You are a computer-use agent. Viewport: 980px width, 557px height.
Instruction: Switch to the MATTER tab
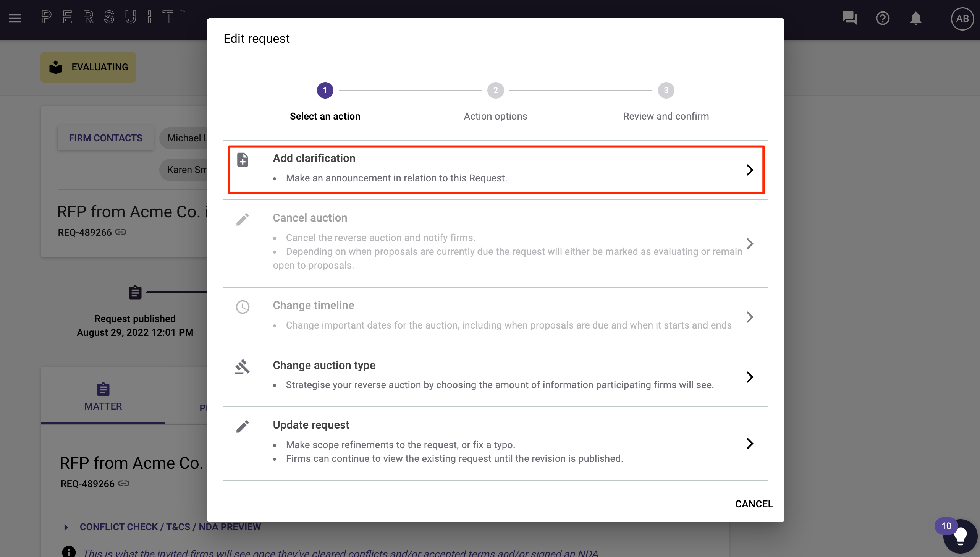point(103,397)
